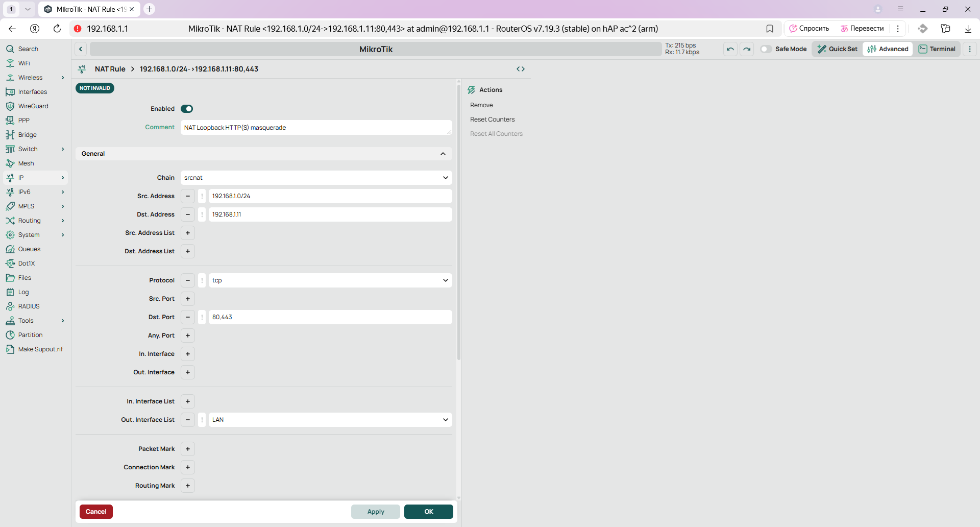
Task: Click into the Src. Address field
Action: pyautogui.click(x=330, y=196)
